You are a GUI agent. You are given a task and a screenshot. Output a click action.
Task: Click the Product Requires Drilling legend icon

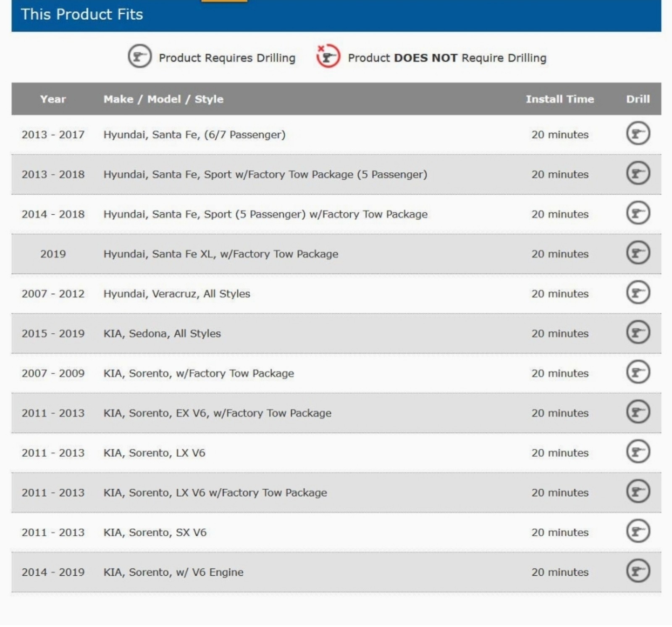pyautogui.click(x=139, y=56)
